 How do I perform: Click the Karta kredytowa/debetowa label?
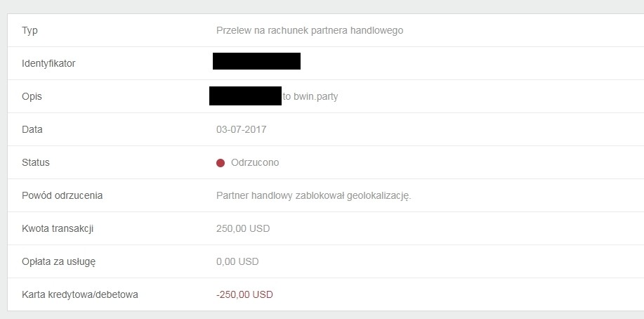tap(79, 294)
